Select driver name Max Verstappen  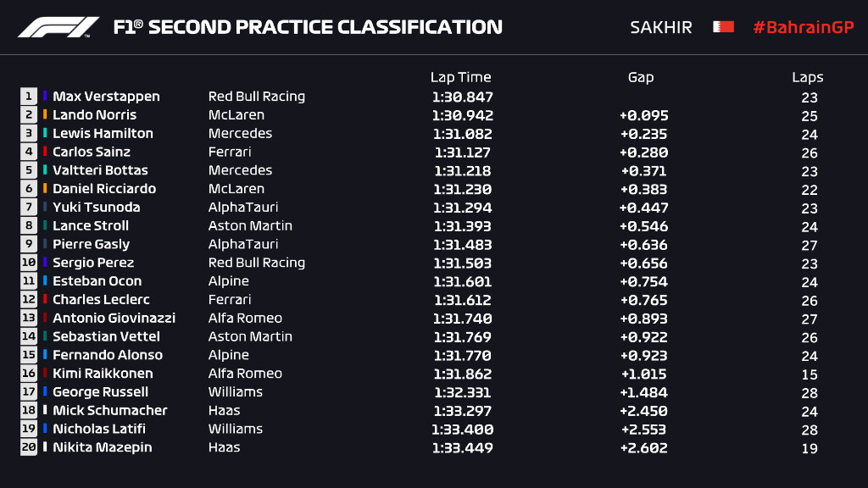[106, 97]
